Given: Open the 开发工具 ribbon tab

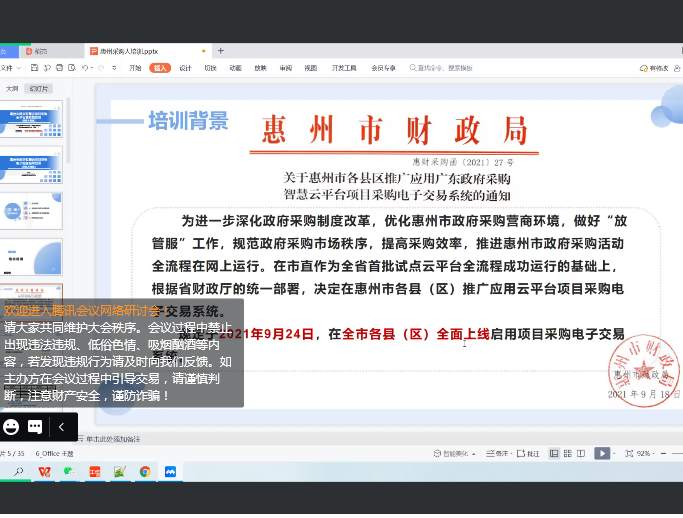Looking at the screenshot, I should pos(344,68).
